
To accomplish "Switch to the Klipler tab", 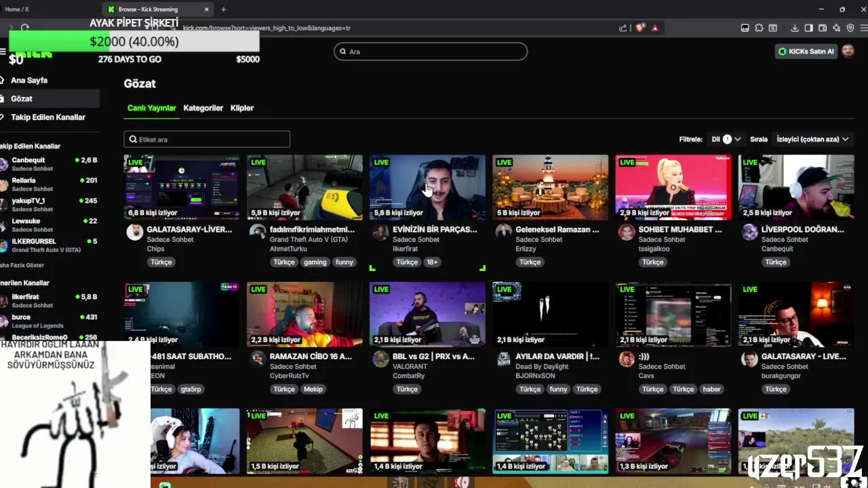I will click(242, 108).
